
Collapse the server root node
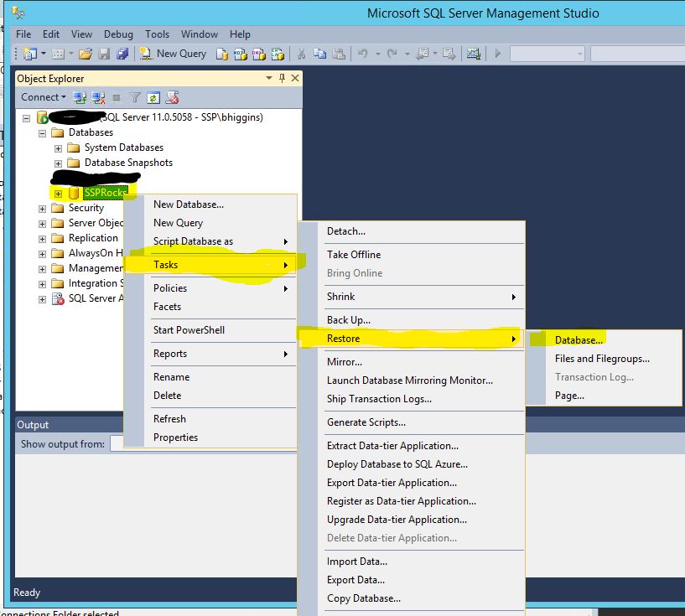(x=27, y=118)
